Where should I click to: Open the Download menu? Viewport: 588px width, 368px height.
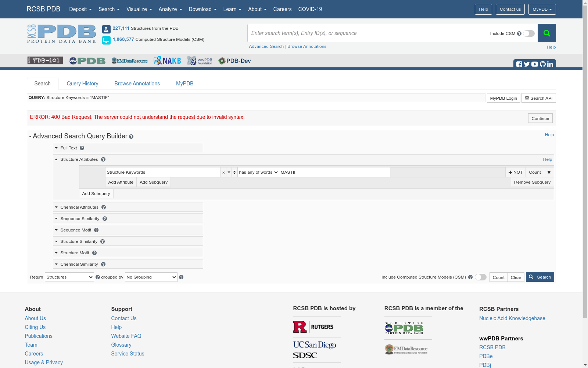coord(203,9)
